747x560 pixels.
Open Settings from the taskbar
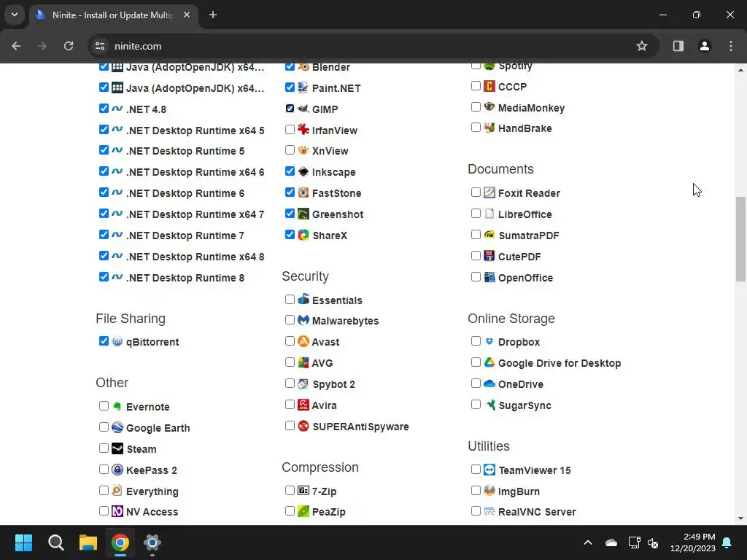(152, 542)
